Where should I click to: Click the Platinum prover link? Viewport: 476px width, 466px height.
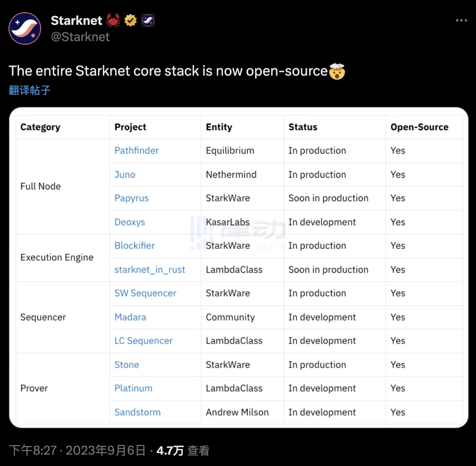point(133,388)
